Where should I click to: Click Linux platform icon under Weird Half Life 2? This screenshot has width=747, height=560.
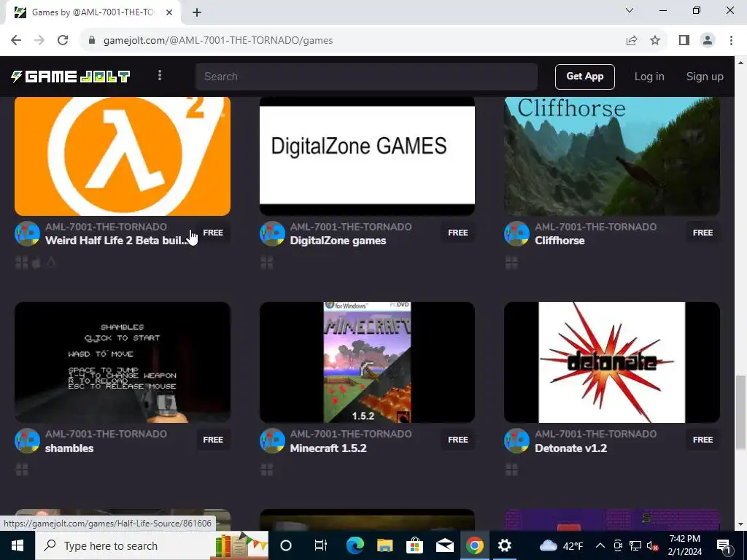[51, 262]
